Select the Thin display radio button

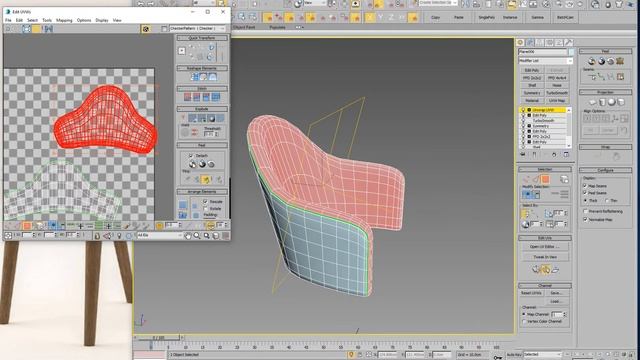[x=607, y=201]
